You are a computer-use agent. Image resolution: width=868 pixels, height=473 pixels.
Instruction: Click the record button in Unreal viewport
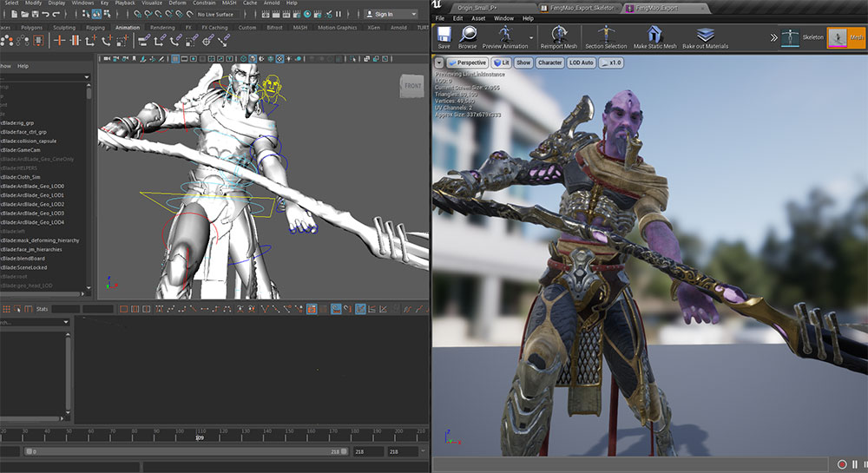pos(842,464)
